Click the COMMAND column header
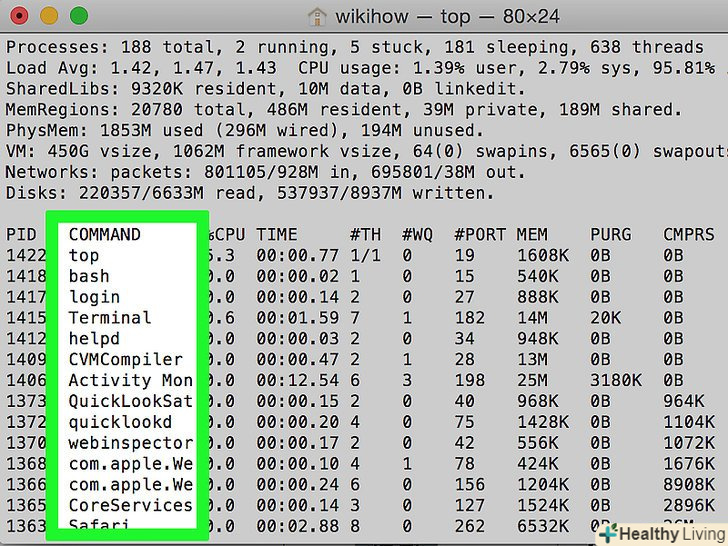The width and height of the screenshot is (728, 546). pyautogui.click(x=104, y=234)
